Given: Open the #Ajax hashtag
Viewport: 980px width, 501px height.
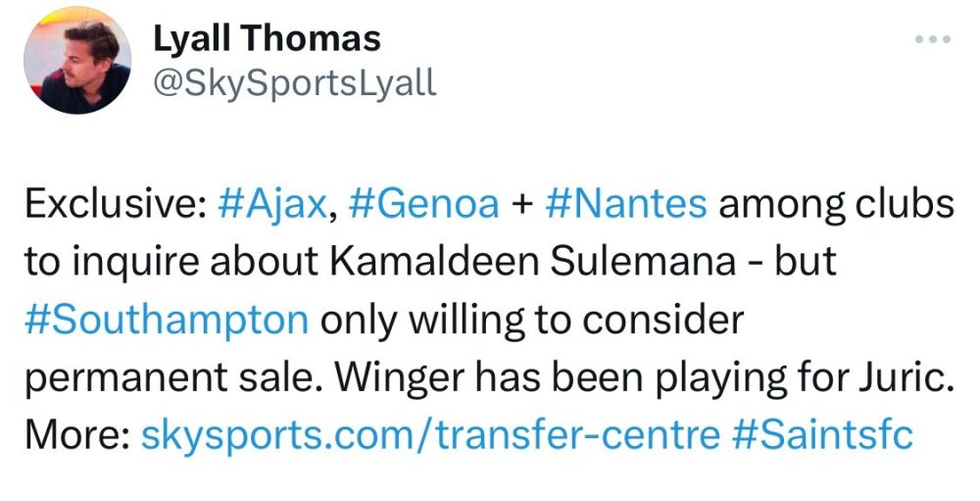Looking at the screenshot, I should (269, 204).
